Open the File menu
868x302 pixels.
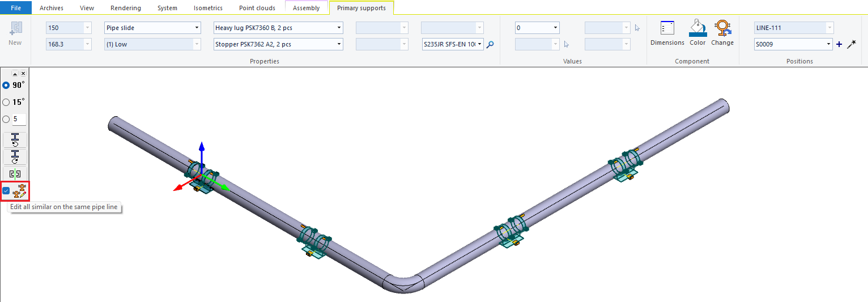tap(16, 8)
